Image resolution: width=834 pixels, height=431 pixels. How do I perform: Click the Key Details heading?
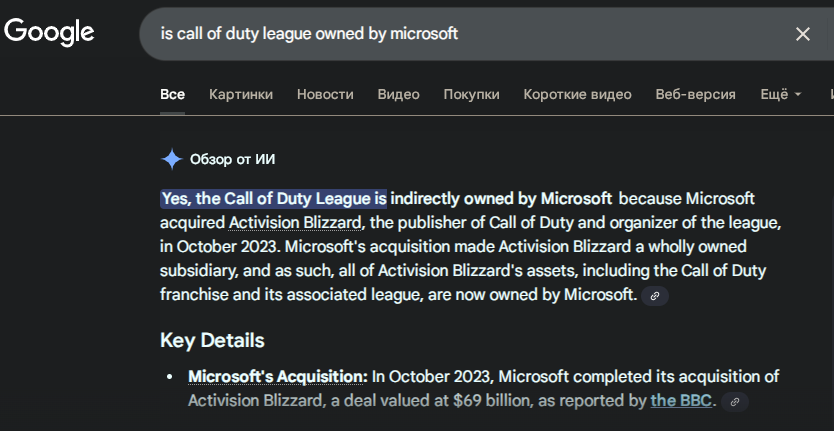[212, 340]
